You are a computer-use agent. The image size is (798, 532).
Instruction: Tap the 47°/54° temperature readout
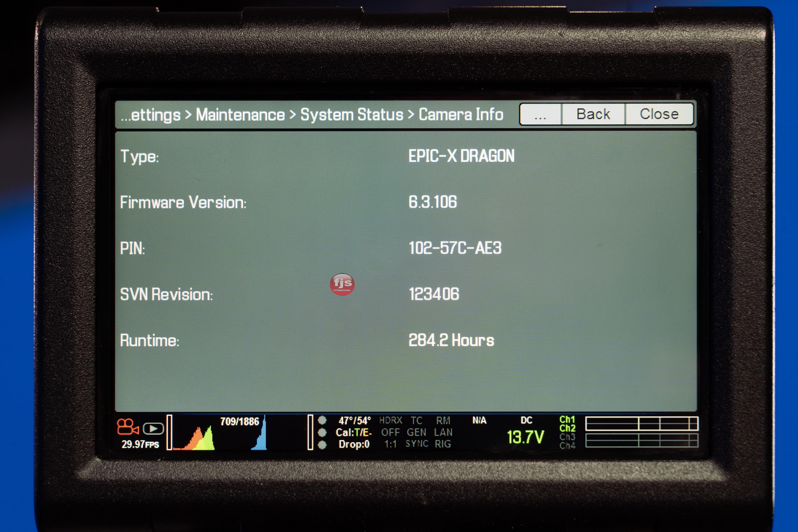[x=354, y=421]
